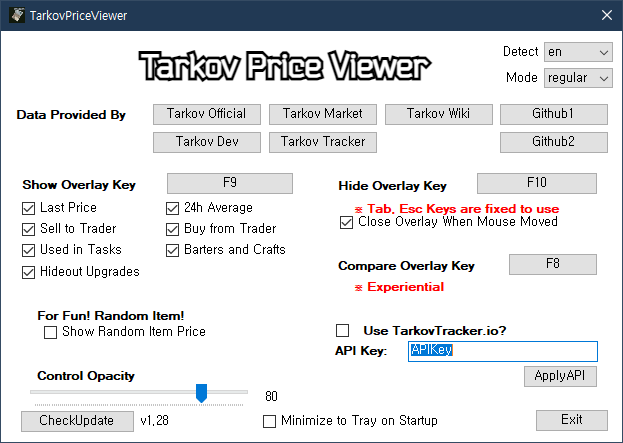Click the ApplyAPI button

(x=560, y=376)
